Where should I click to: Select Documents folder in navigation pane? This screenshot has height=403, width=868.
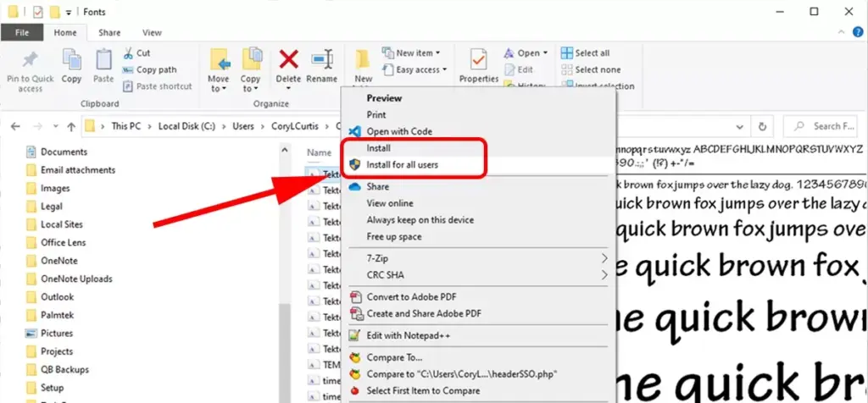click(64, 152)
